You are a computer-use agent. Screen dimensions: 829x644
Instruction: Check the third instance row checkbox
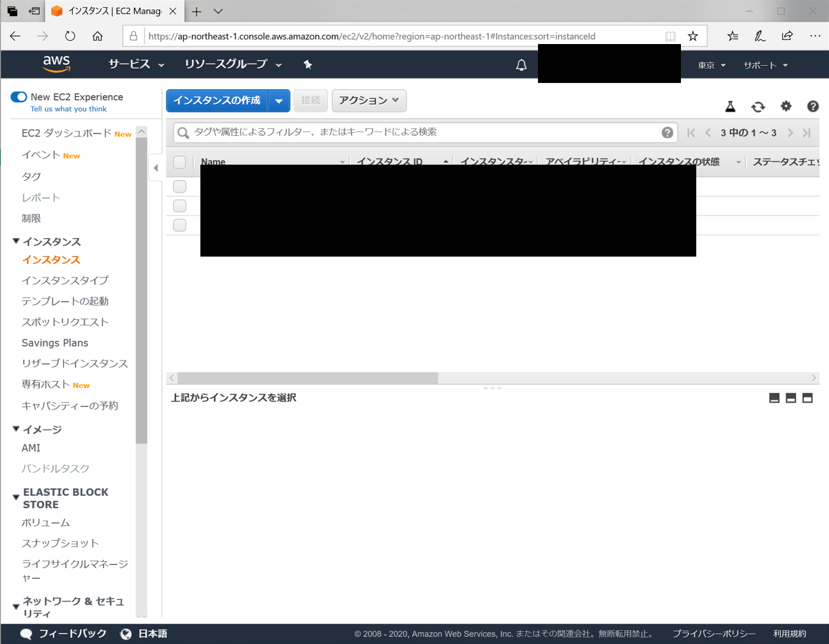pos(179,225)
